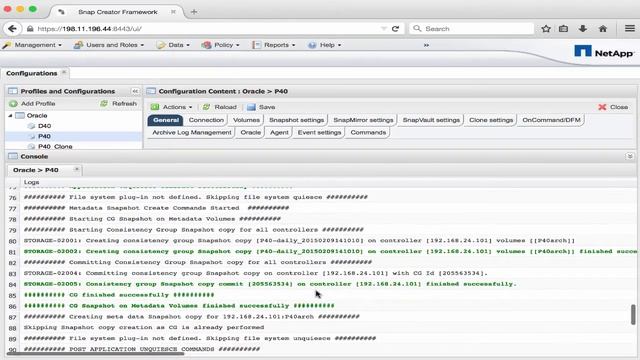Screen dimensions: 640x360
Task: Switch to the Connection tab
Action: click(x=206, y=120)
